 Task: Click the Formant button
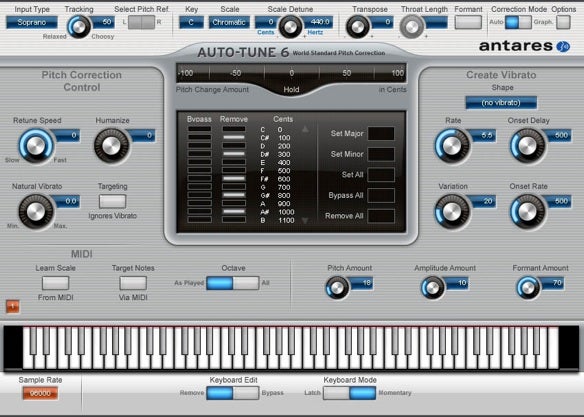(x=468, y=22)
